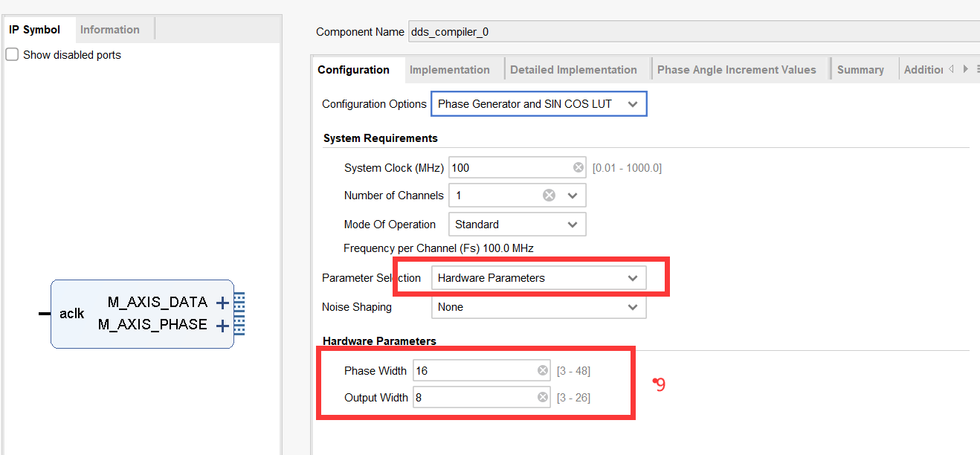This screenshot has height=455, width=980.
Task: Expand the M_AXIS_PHASE port plus icon
Action: [x=222, y=326]
